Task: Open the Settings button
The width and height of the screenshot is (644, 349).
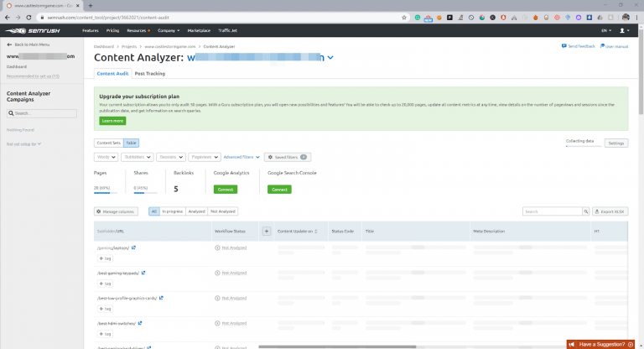Action: [x=615, y=143]
